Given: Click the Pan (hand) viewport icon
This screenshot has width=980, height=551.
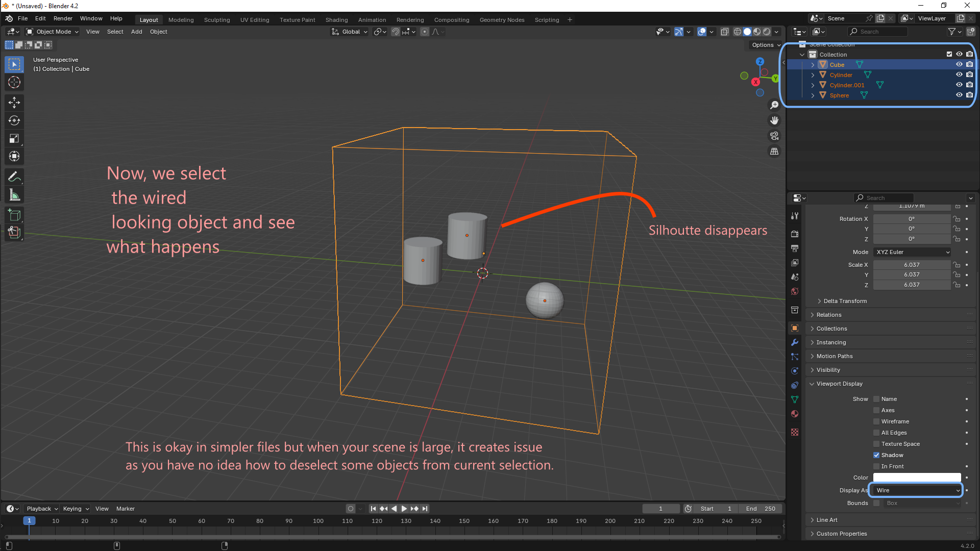Looking at the screenshot, I should pos(774,120).
